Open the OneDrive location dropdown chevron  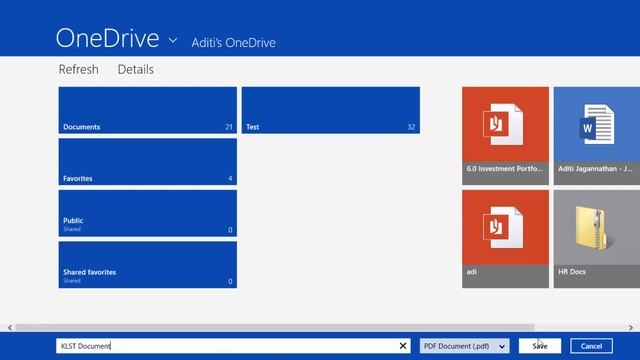[x=173, y=40]
